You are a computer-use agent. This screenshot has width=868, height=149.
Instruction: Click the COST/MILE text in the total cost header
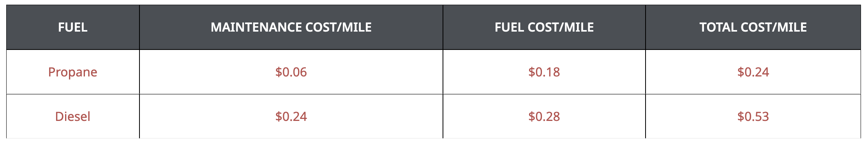tap(774, 27)
